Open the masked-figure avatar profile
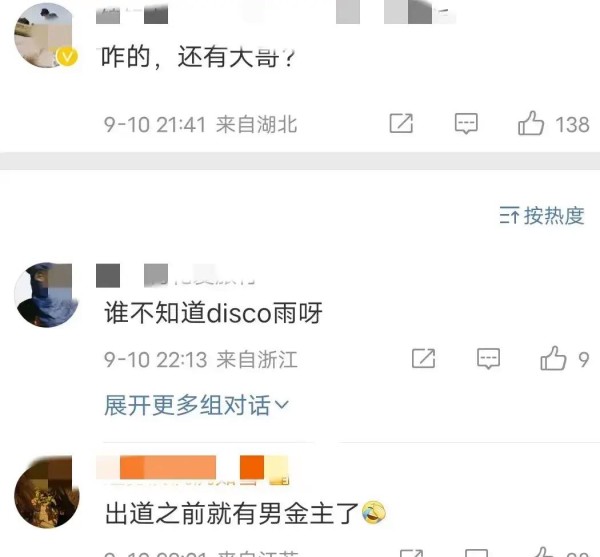Screen dimensions: 600x557 tap(46, 295)
